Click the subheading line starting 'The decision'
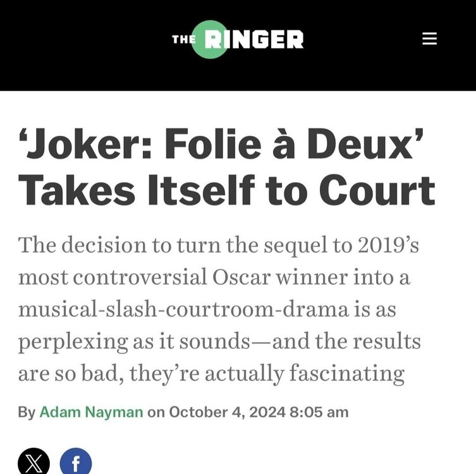Viewport: 476px width, 474px height. (x=218, y=245)
